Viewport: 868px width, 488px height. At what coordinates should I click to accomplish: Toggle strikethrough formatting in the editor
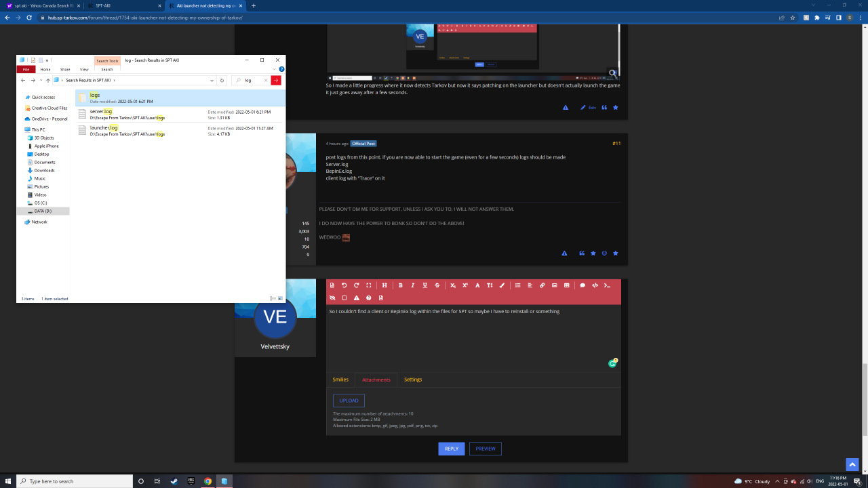click(x=437, y=285)
